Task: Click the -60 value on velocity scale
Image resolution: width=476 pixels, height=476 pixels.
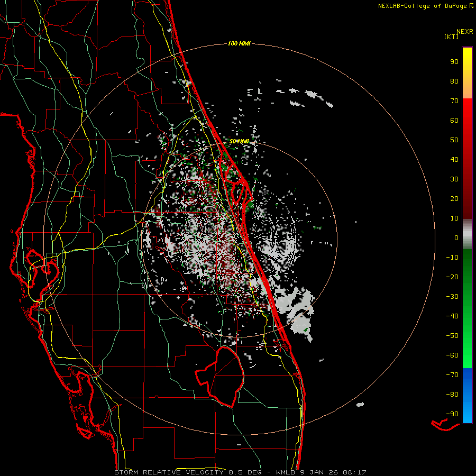Action: tap(452, 355)
